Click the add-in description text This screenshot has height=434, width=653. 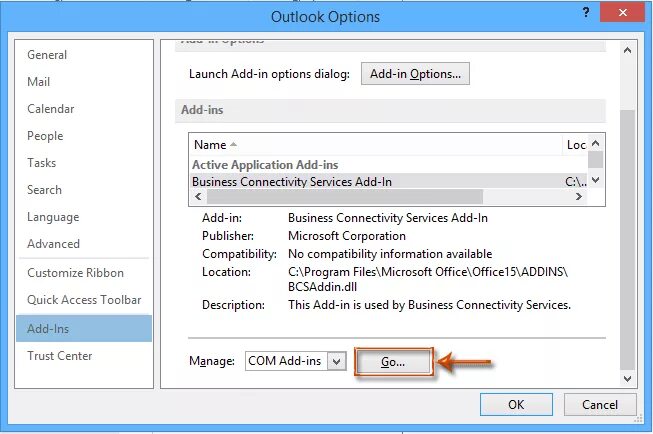tap(429, 305)
